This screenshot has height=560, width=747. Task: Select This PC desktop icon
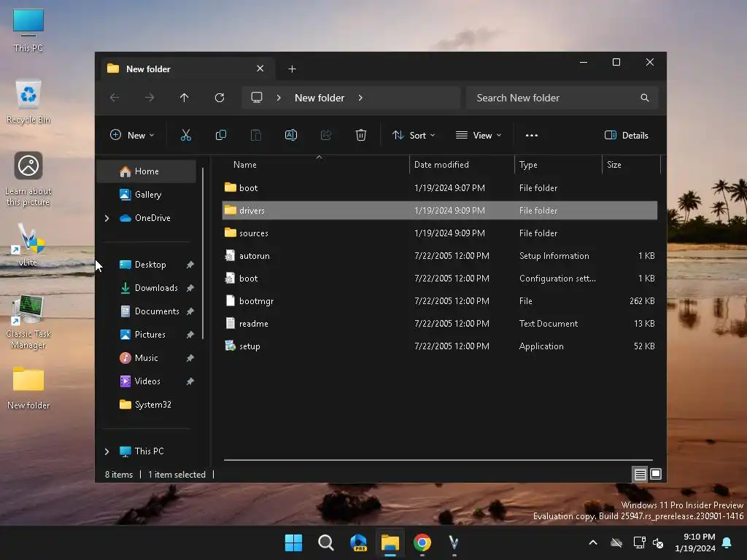pos(28,31)
